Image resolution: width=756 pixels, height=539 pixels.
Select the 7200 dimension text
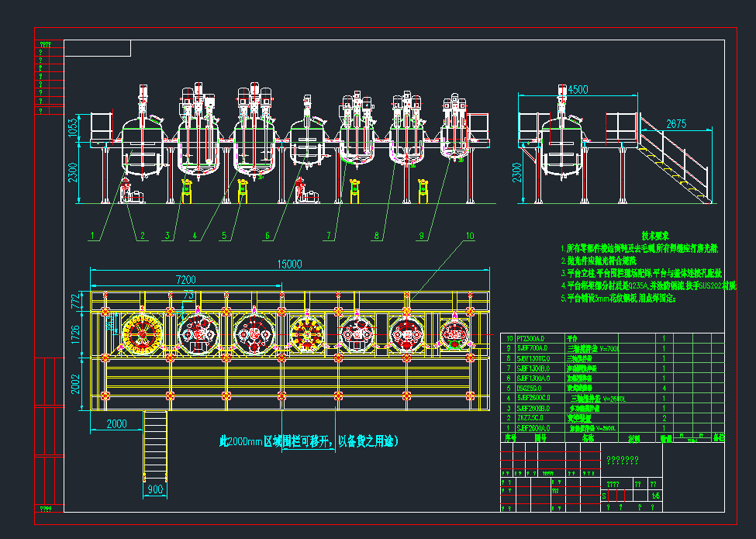click(x=185, y=279)
